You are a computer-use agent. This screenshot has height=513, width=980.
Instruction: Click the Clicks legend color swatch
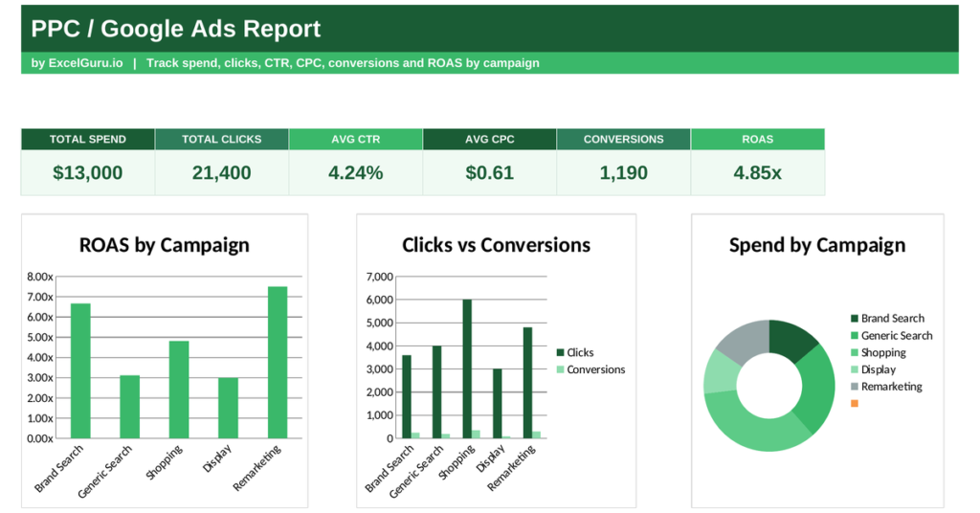point(561,352)
